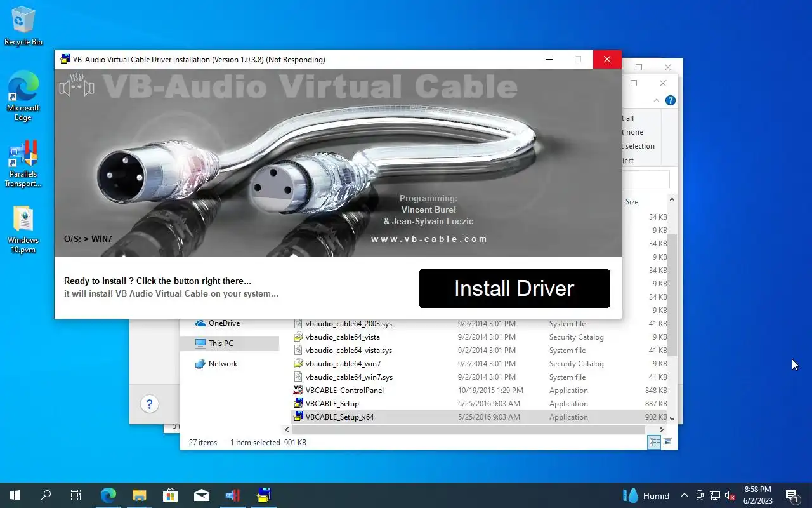Open Microsoft Store from taskbar

pyautogui.click(x=170, y=495)
